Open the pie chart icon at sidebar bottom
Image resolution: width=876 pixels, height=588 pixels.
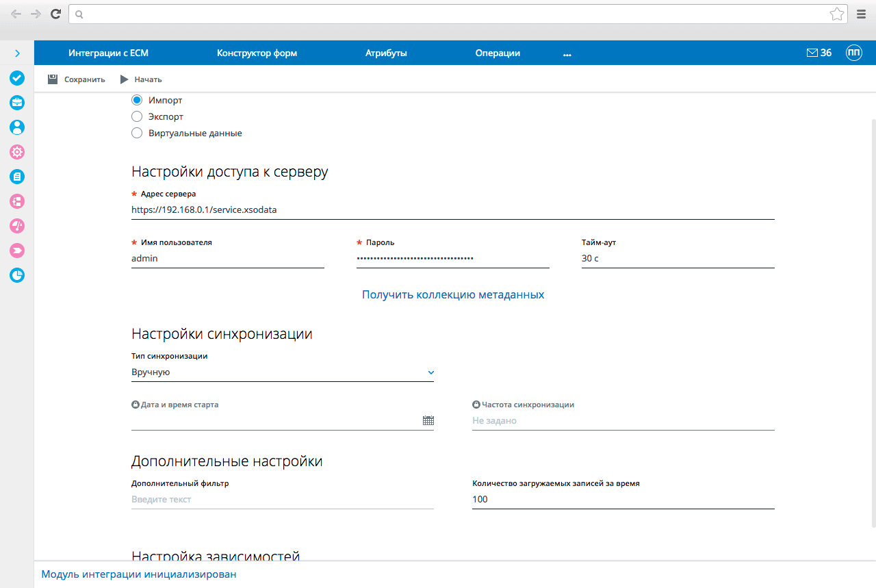pyautogui.click(x=16, y=275)
